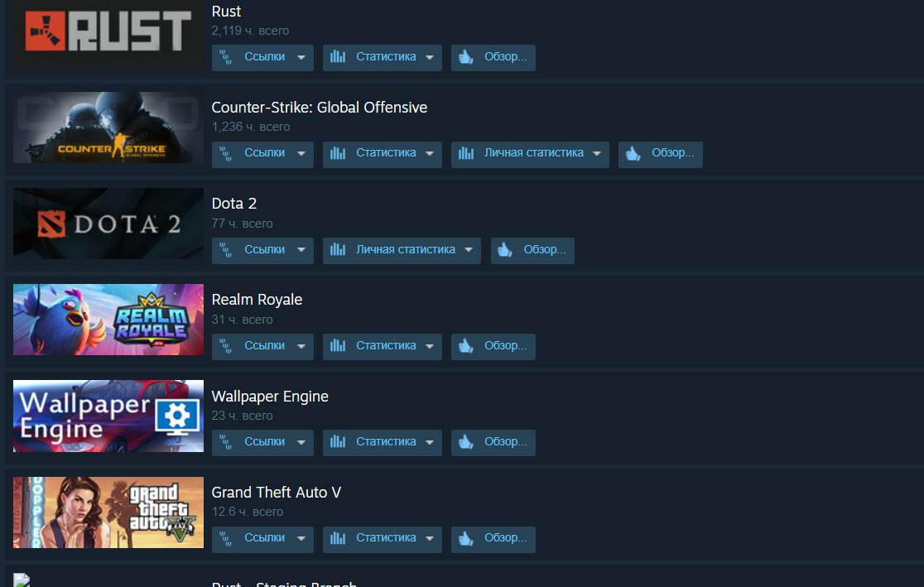Click the statistics chart icon for Wallpaper Engine
Viewport: 924px width, 587px height.
338,441
